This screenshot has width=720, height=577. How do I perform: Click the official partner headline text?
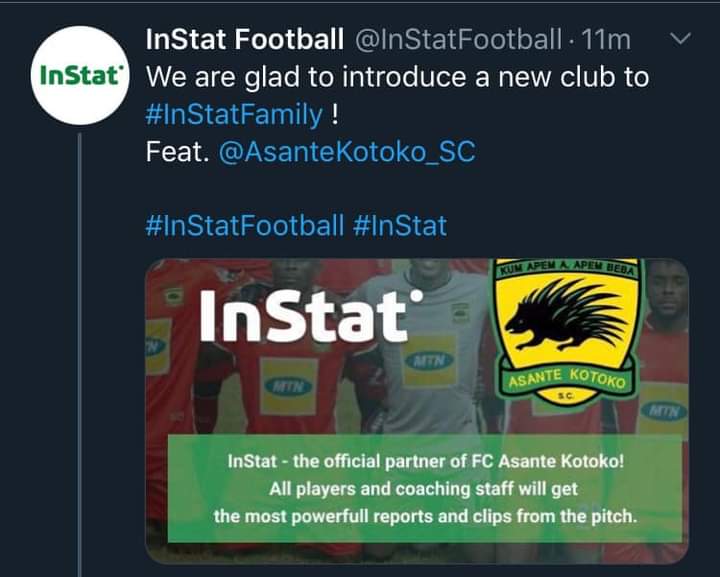[x=426, y=461]
